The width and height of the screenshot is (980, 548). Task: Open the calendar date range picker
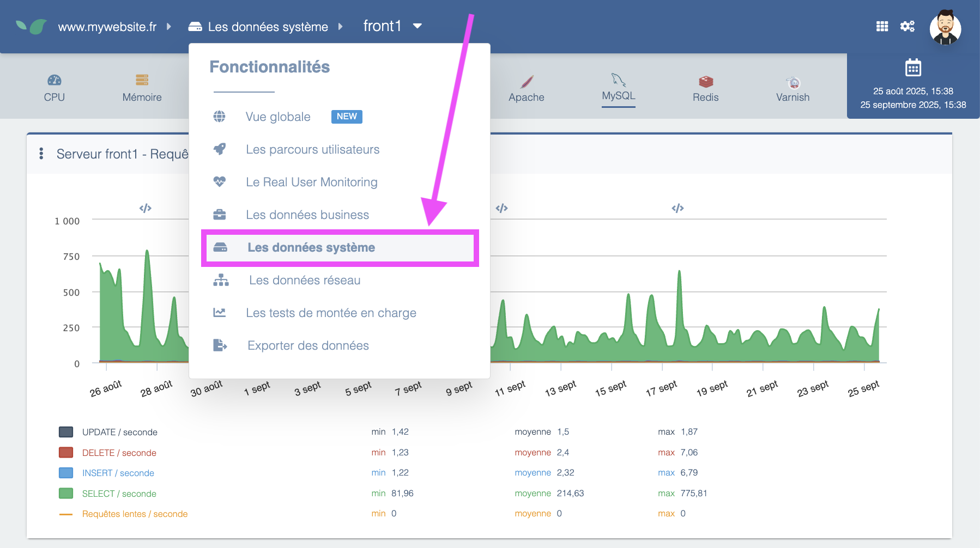pos(913,68)
